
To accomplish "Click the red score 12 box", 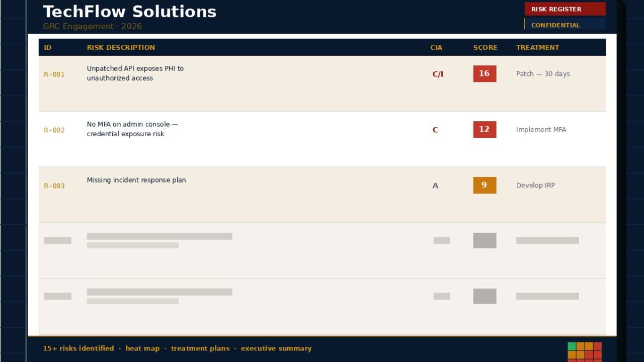I will 485,129.
